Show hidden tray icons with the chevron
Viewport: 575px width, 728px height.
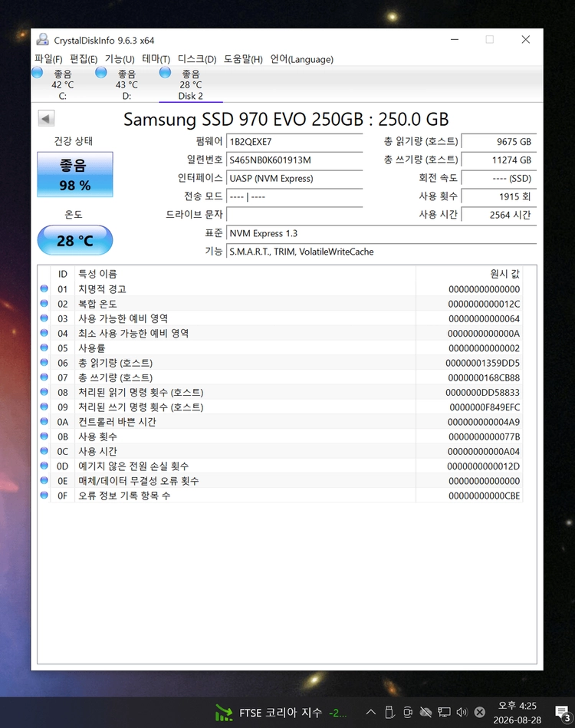pos(371,712)
